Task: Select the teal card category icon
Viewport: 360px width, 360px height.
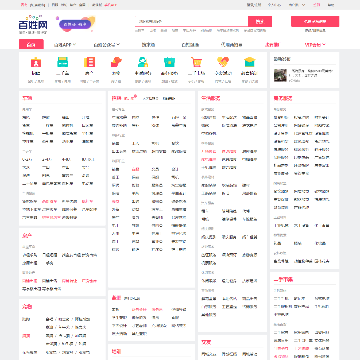Action: coord(63,62)
